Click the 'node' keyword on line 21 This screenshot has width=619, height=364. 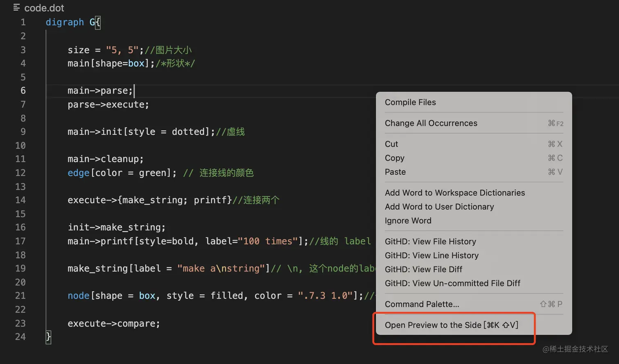(x=79, y=296)
